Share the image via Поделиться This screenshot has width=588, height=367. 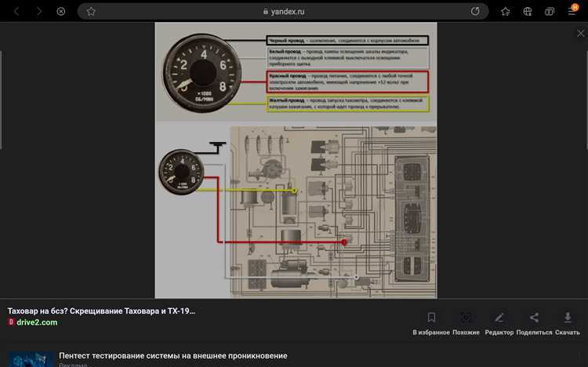534,322
